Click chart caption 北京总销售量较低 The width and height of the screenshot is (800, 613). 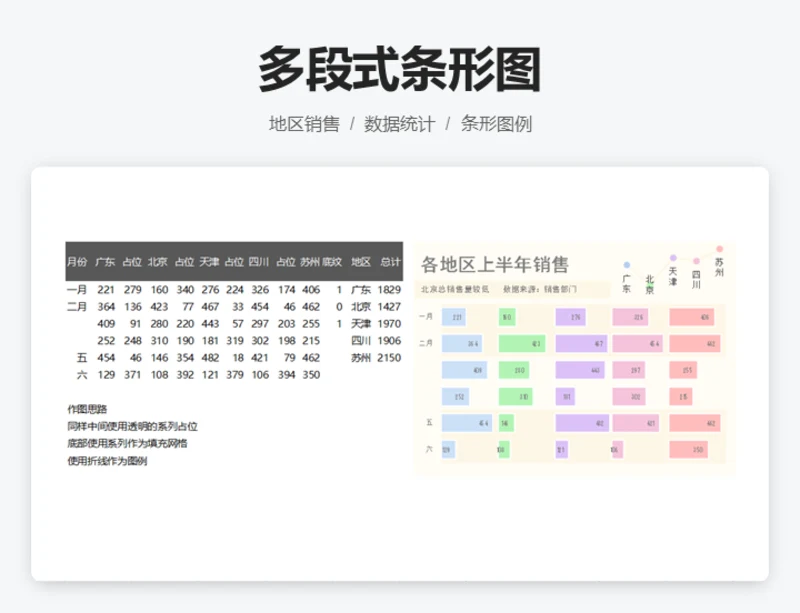tap(455, 289)
